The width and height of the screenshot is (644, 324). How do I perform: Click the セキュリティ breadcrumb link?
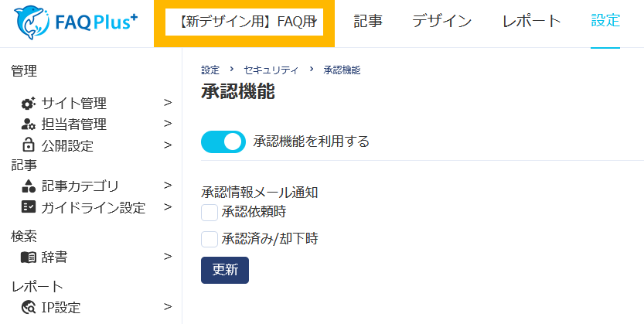point(271,70)
